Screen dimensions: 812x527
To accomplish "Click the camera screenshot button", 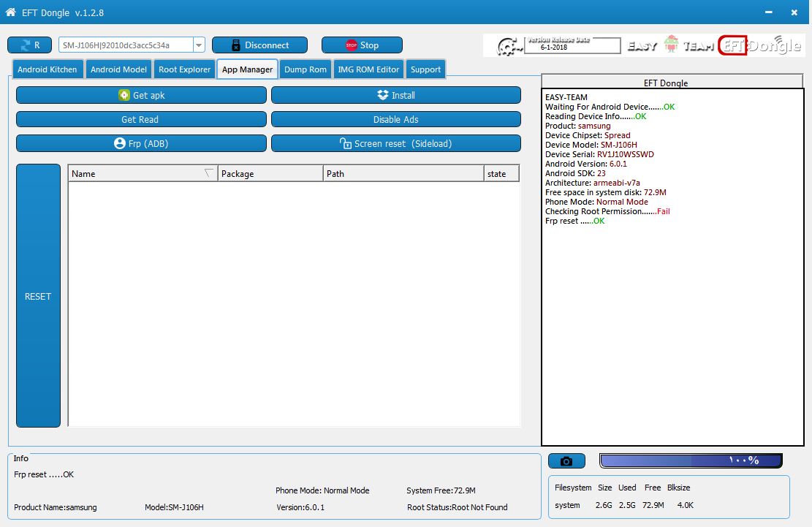I will click(x=566, y=460).
